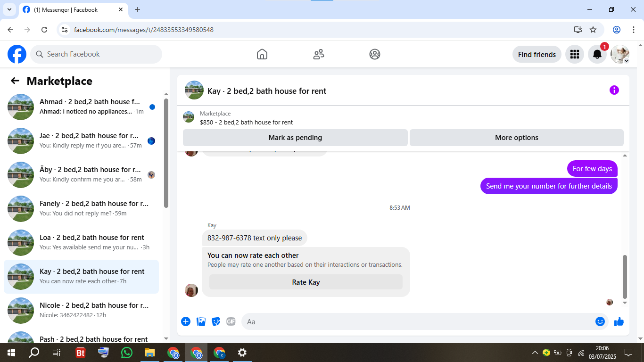Click the phone number message from Kay

[x=255, y=238]
